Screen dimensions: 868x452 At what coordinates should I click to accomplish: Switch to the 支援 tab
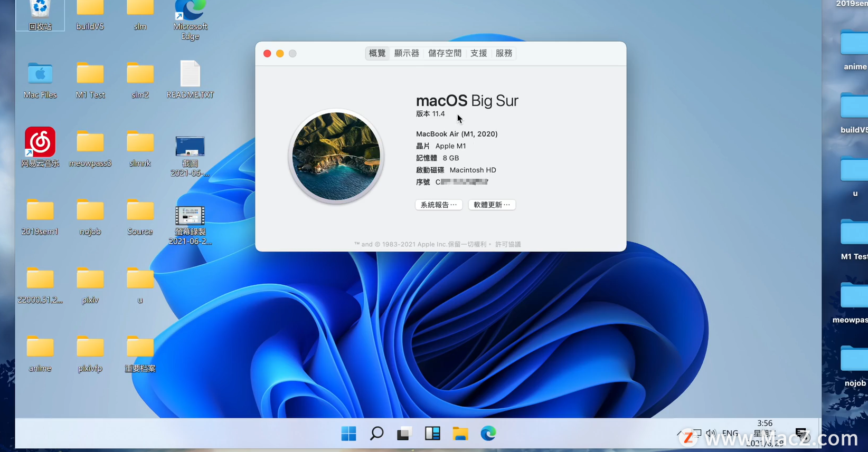[x=478, y=53]
